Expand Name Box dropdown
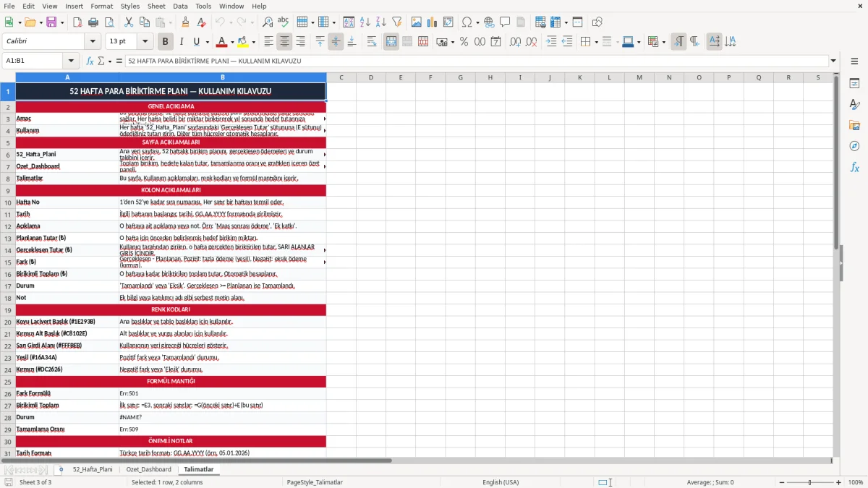868x488 pixels. pyautogui.click(x=71, y=61)
